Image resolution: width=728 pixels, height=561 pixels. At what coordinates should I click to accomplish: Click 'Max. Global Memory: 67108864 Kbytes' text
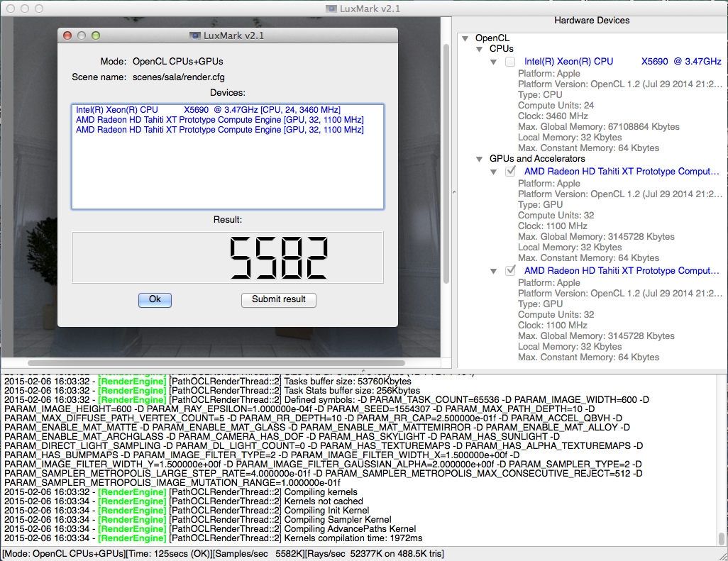598,127
